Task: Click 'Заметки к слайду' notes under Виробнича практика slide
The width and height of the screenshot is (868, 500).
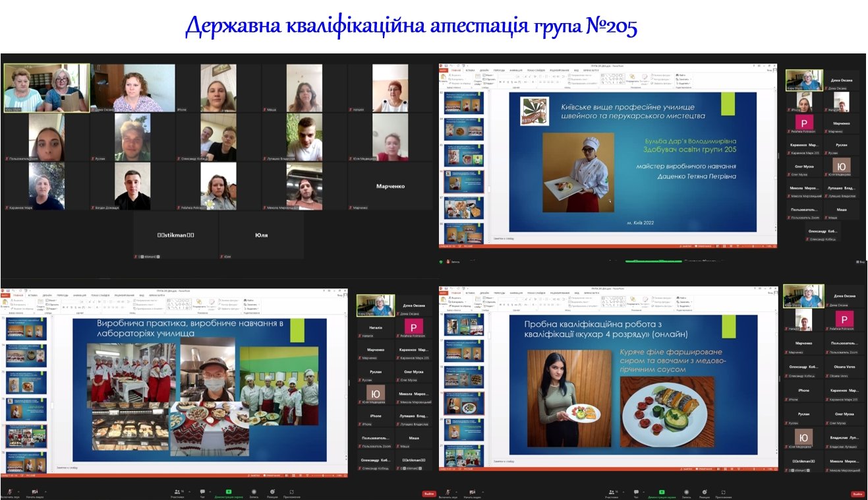Action: (67, 467)
